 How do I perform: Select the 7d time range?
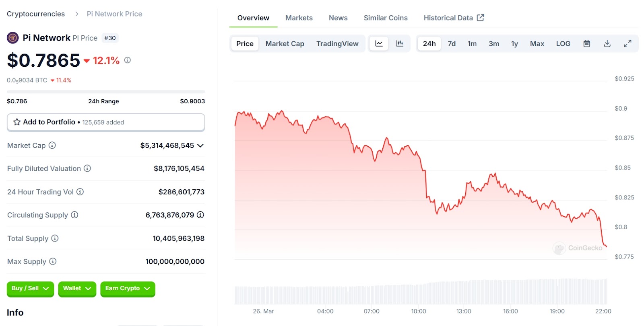click(452, 43)
